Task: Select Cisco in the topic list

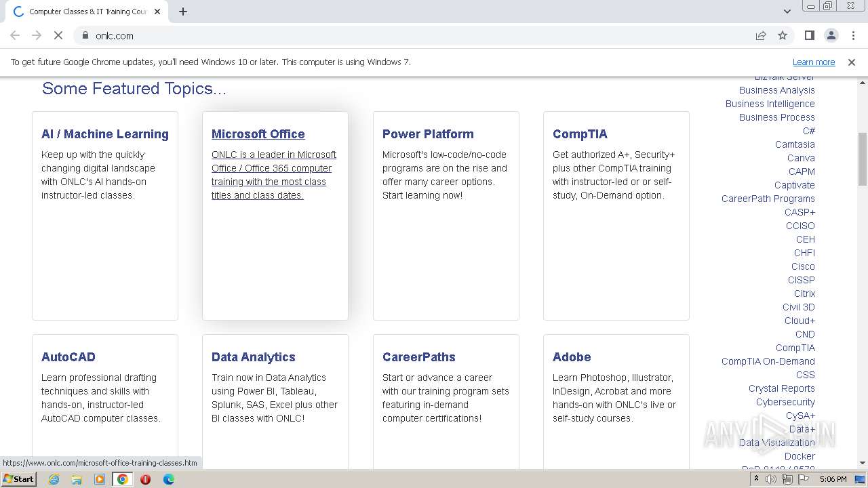Action: [x=803, y=266]
